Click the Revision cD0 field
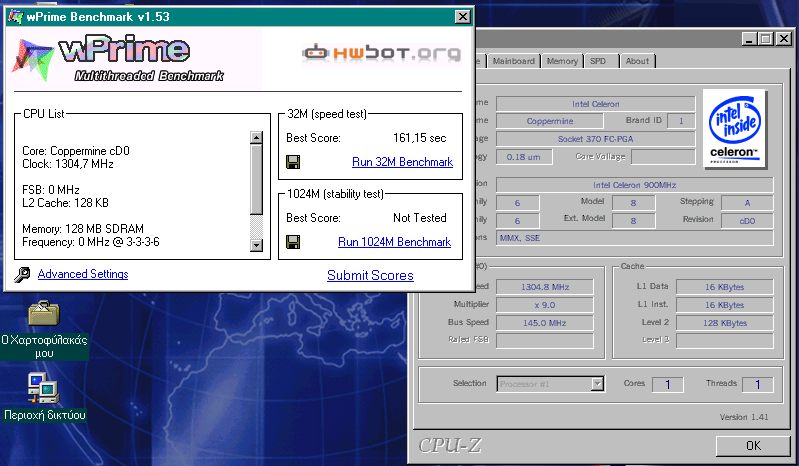Screen dimensions: 799x466 point(747,221)
